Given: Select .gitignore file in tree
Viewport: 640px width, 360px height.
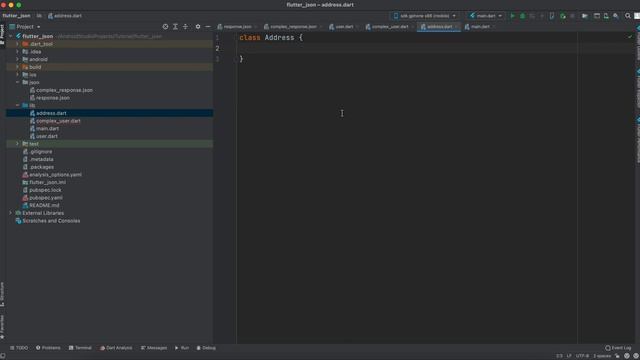Looking at the screenshot, I should 40,151.
